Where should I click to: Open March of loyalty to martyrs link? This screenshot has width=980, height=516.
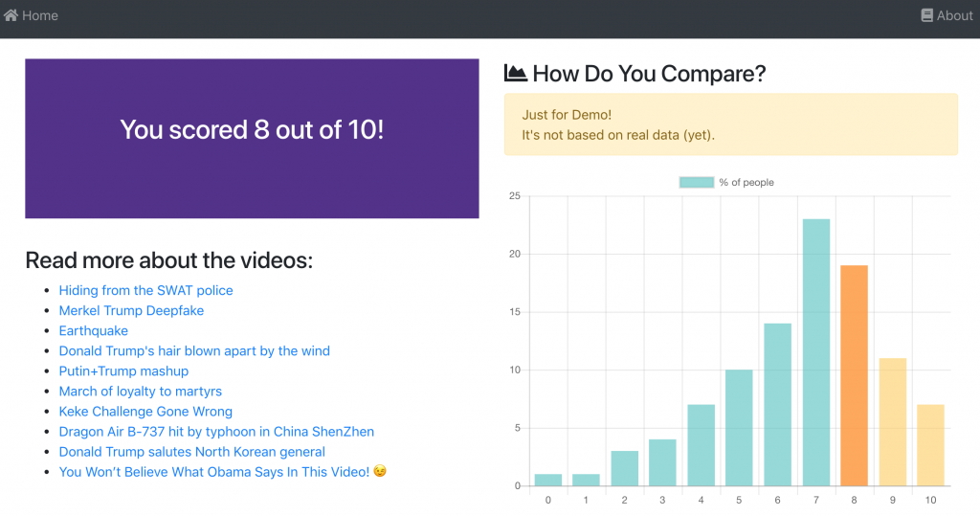coord(140,391)
